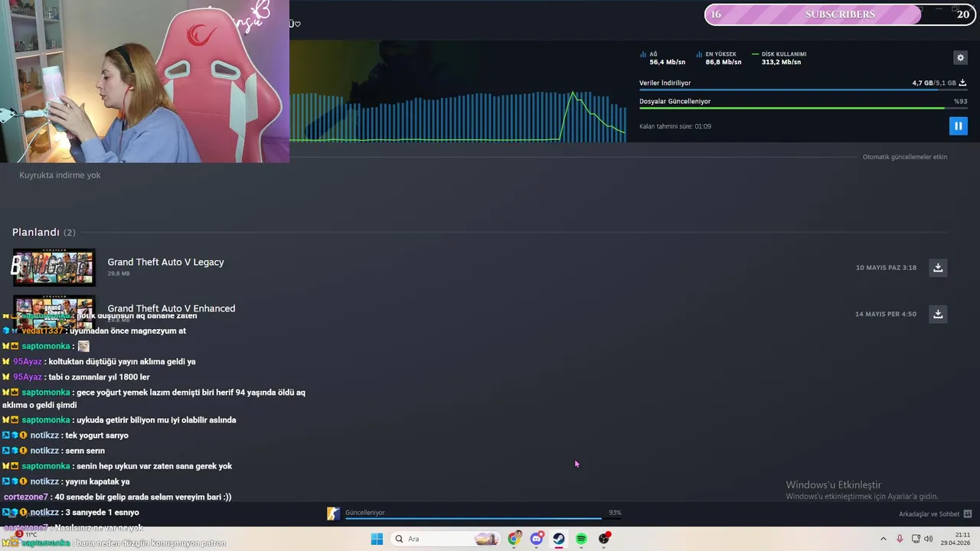The height and width of the screenshot is (551, 980).
Task: Click the EN YÜKSEK 86,8 Mb/sn stat
Action: (720, 58)
